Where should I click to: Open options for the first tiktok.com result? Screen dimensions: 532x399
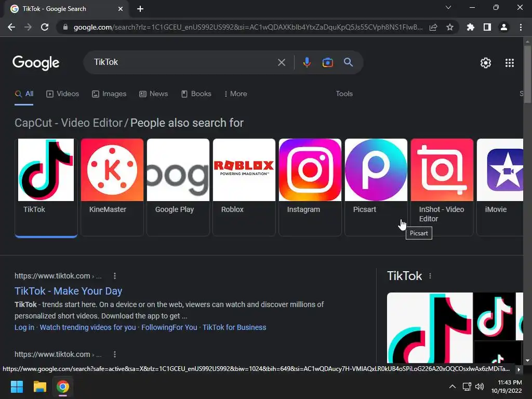(x=115, y=276)
